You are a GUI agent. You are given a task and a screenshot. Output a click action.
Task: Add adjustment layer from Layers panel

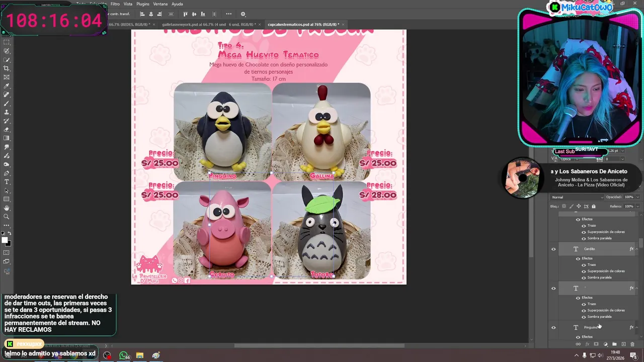[605, 344]
